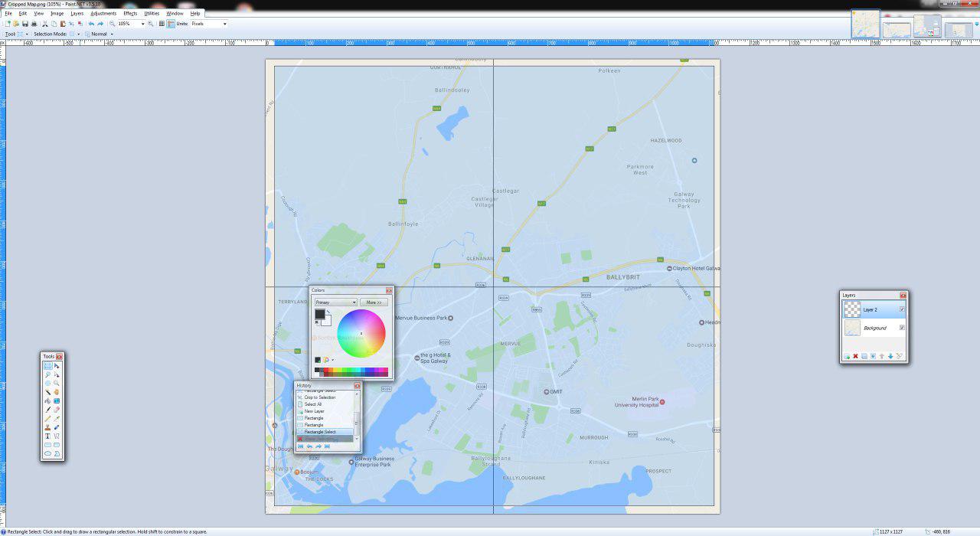Select the Ellipse shape tool
The image size is (980, 536).
(x=48, y=453)
